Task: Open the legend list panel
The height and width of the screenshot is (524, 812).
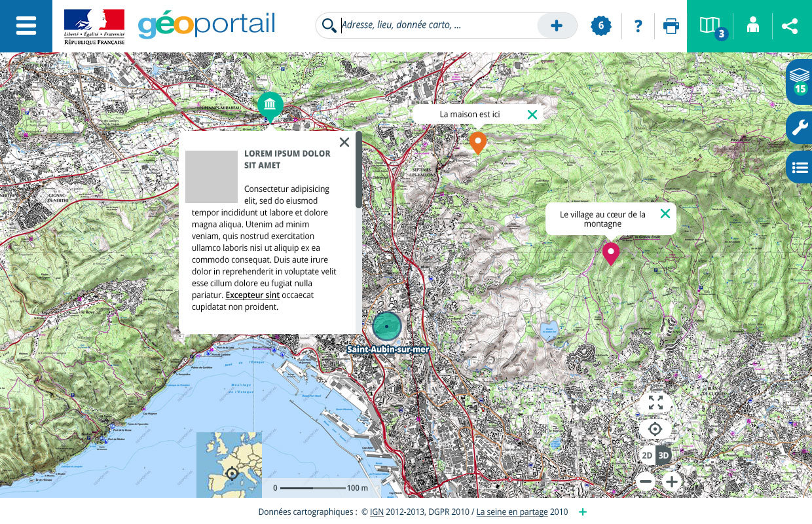Action: click(800, 168)
